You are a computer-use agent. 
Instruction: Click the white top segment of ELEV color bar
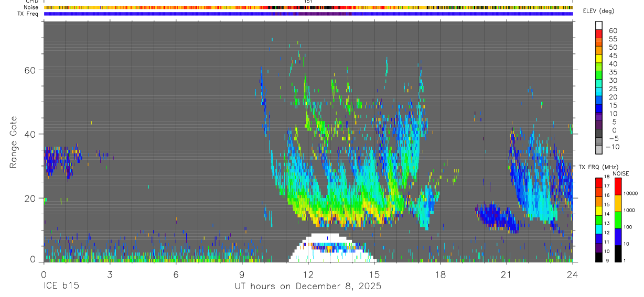point(599,25)
